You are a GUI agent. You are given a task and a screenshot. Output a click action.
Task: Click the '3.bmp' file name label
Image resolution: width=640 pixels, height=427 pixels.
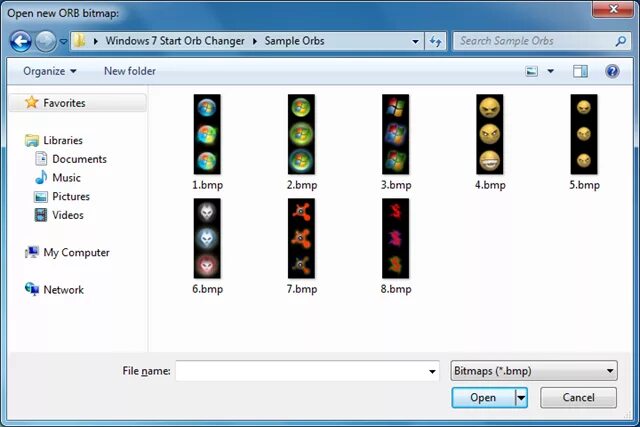396,185
